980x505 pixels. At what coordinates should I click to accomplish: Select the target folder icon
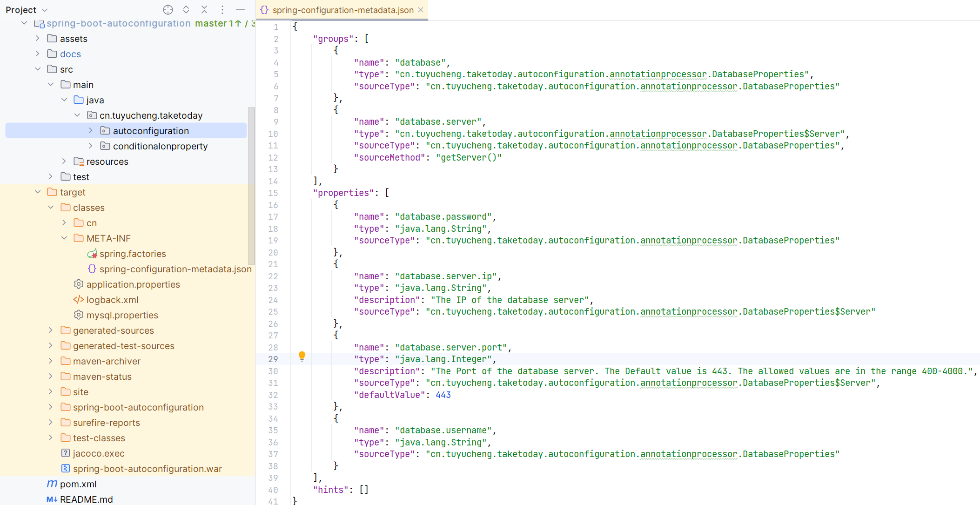coord(52,192)
